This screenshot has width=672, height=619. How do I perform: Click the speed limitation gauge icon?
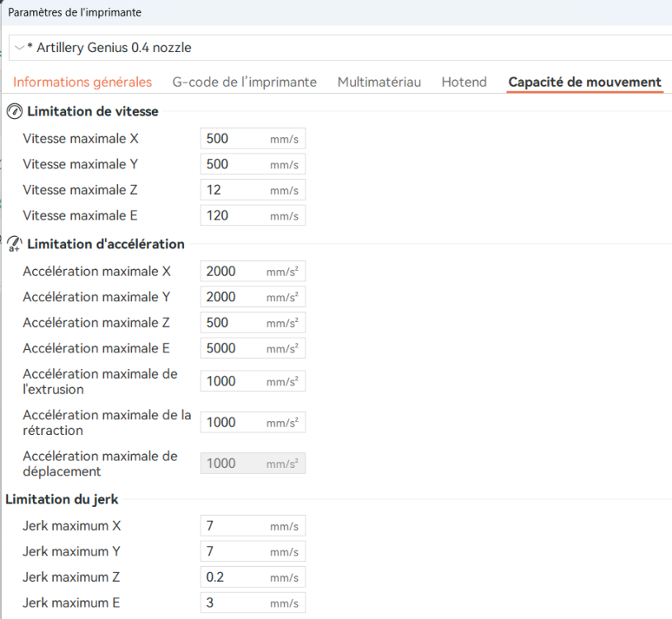[x=15, y=111]
